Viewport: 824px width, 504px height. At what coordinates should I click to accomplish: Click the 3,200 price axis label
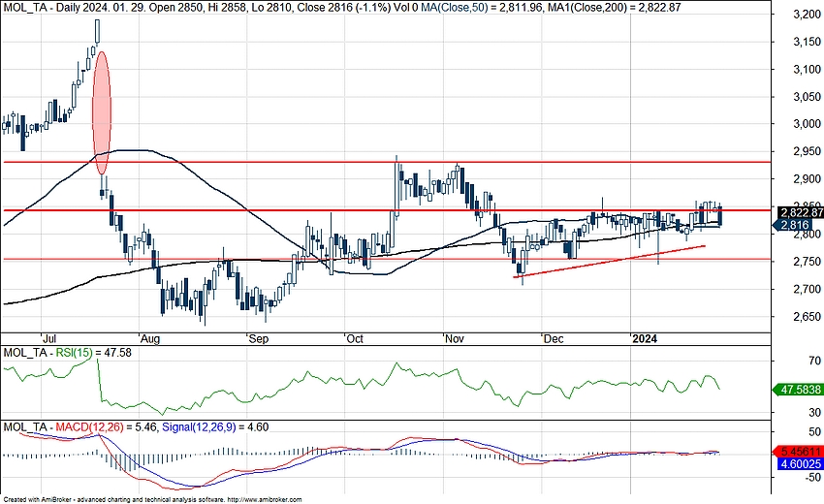pos(801,15)
